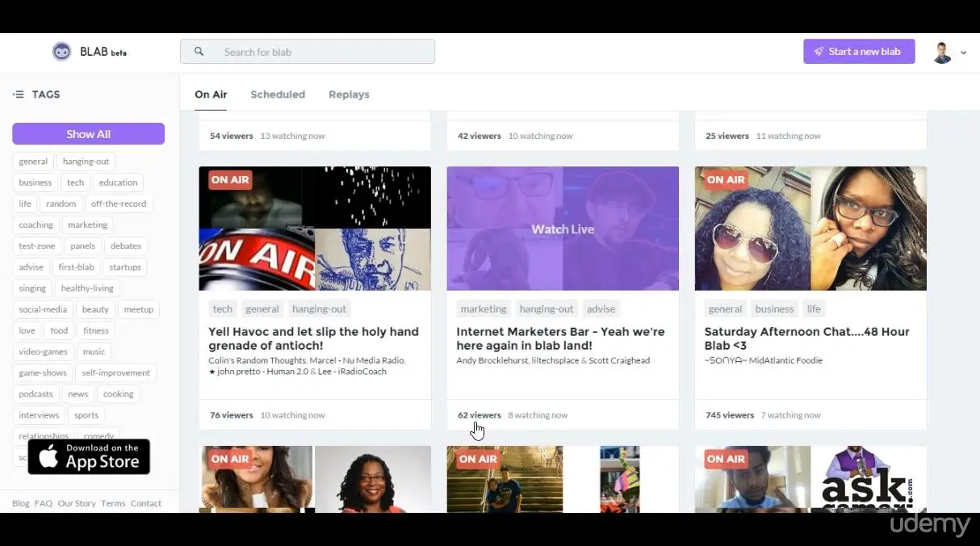This screenshot has width=980, height=546.
Task: Select the sidebar 'tech' tag
Action: tap(75, 183)
